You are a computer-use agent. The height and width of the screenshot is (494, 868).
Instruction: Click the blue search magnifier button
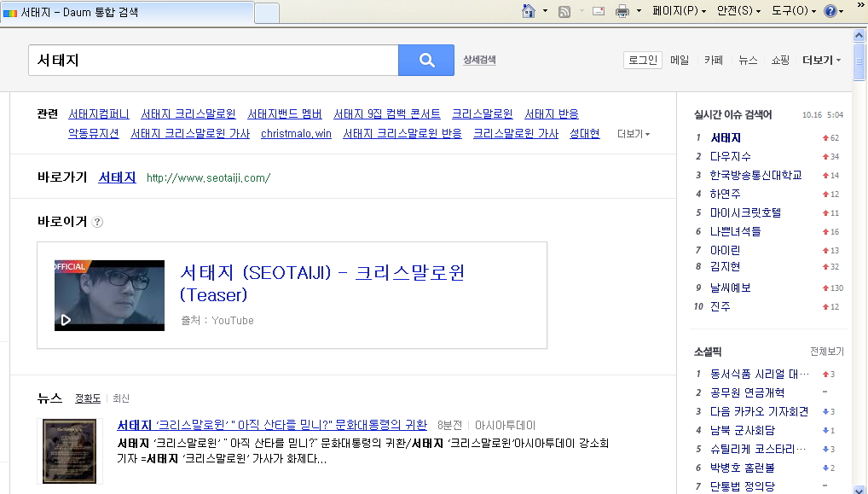click(x=426, y=60)
